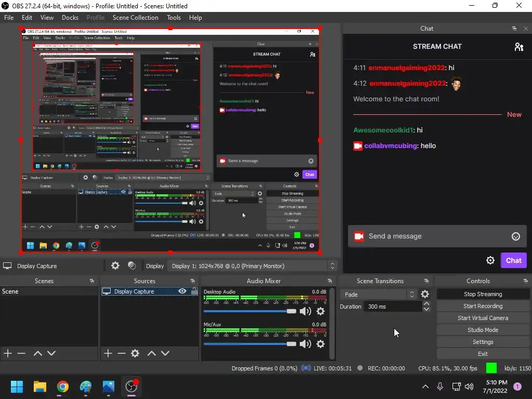Add a new source with plus icon
This screenshot has width=532, height=399.
point(108,353)
